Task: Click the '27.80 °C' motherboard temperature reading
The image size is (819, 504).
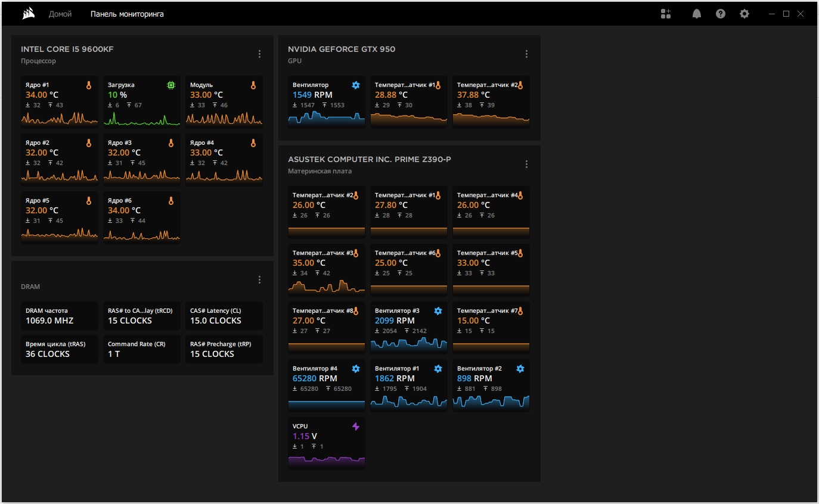Action: pyautogui.click(x=391, y=205)
